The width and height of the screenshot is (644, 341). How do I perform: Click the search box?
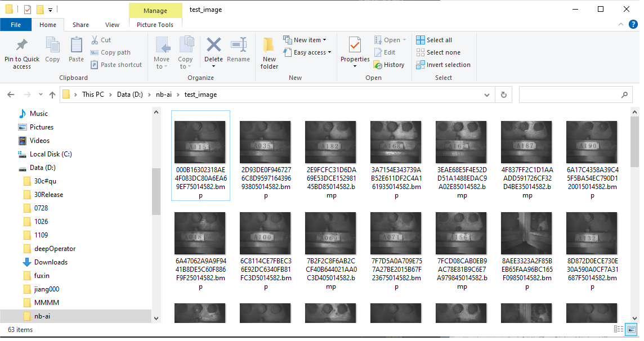575,95
